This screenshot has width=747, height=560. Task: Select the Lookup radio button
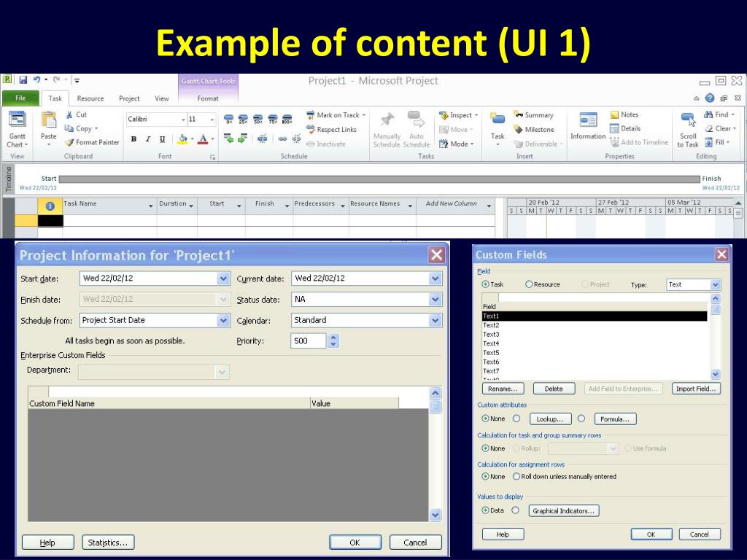(x=516, y=419)
